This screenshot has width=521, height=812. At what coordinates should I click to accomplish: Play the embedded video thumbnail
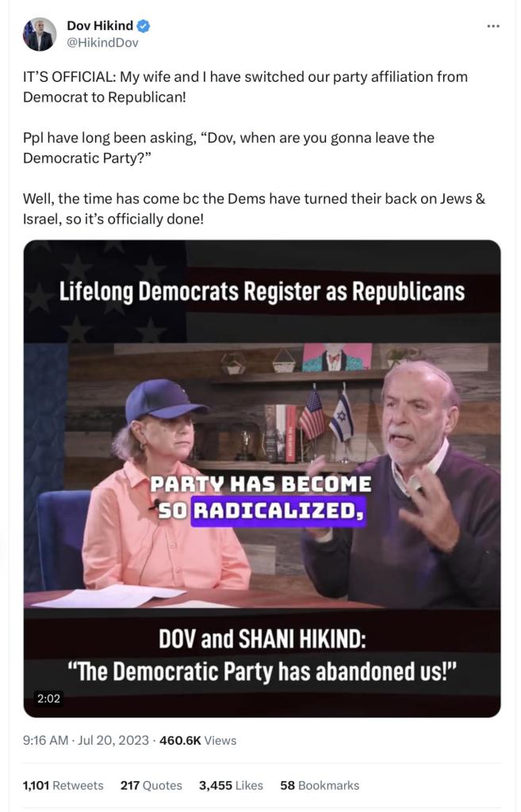click(262, 478)
